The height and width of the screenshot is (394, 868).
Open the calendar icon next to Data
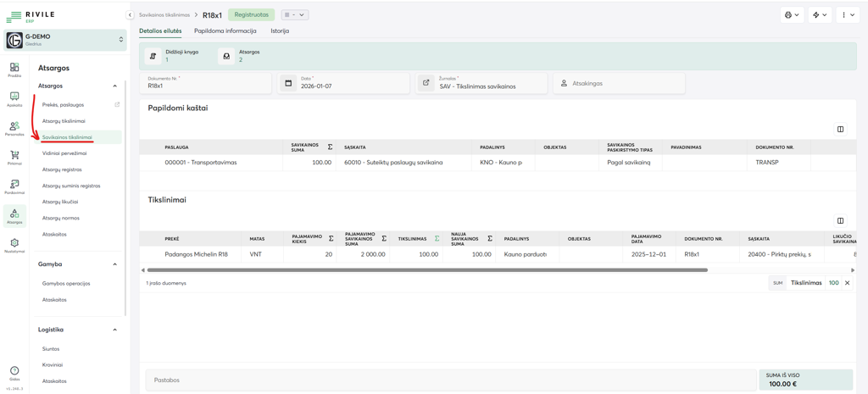[288, 83]
